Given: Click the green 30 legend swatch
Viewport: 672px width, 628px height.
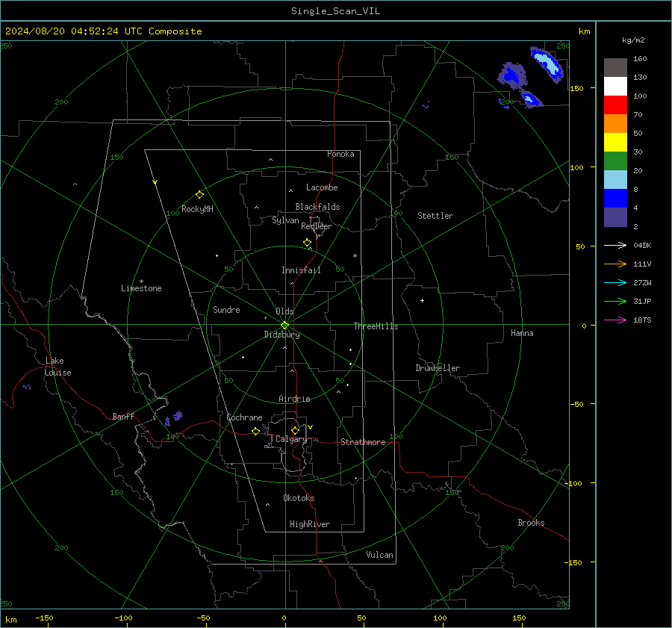Looking at the screenshot, I should 615,161.
